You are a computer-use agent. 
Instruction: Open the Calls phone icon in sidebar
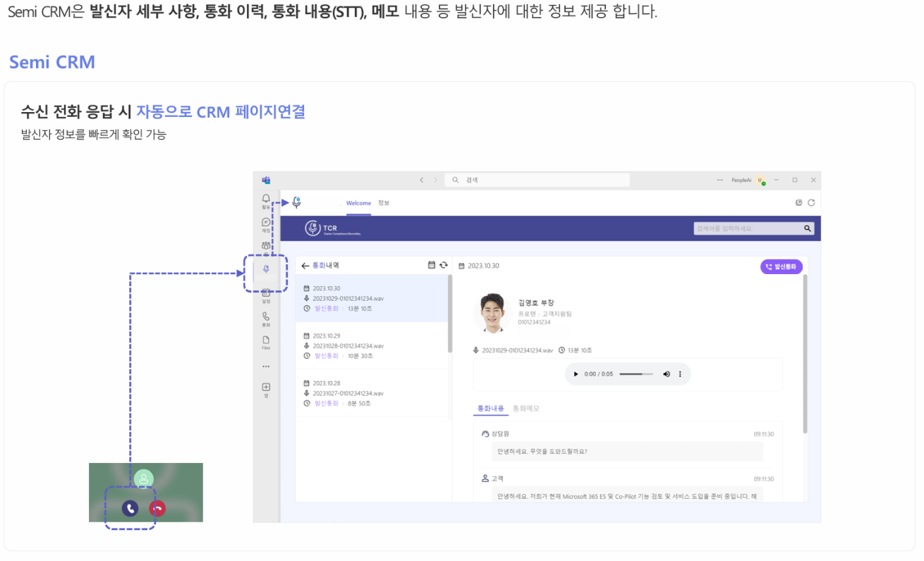click(x=266, y=317)
